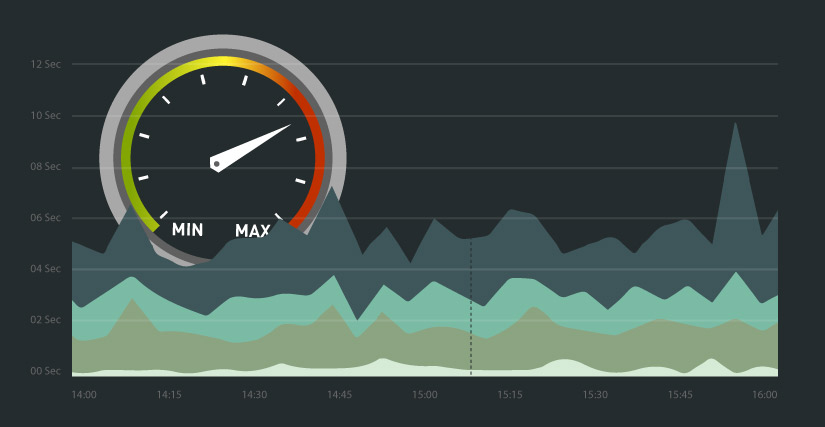Click the 14:00 time axis label
Image resolution: width=825 pixels, height=427 pixels.
click(x=84, y=395)
